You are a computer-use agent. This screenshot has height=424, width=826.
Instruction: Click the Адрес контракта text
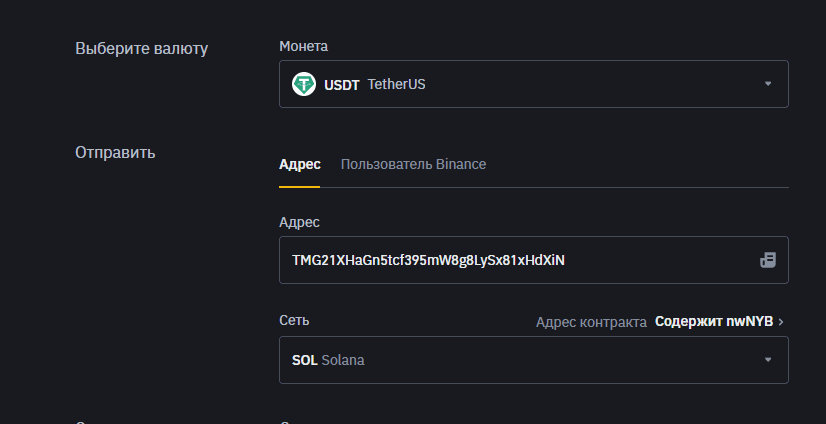[x=591, y=322]
